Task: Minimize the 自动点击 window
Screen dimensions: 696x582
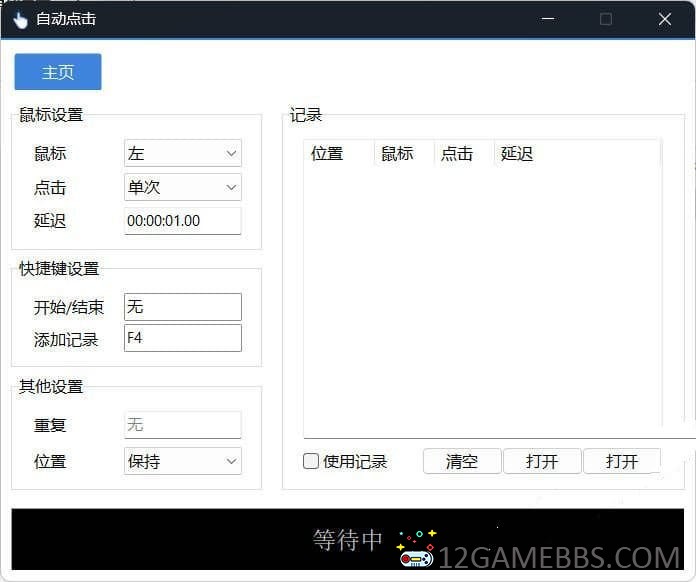Action: (x=546, y=19)
